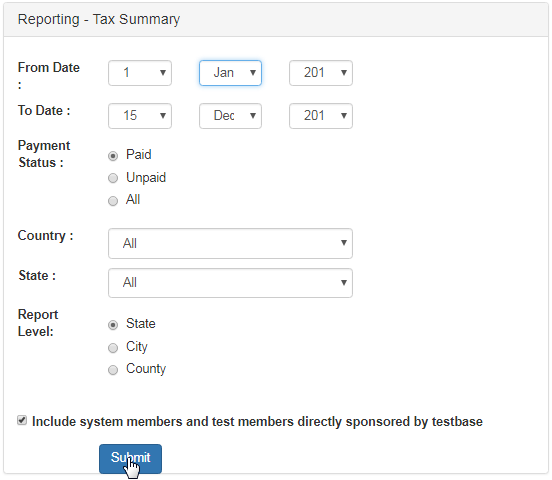Click the County label text

click(x=146, y=369)
